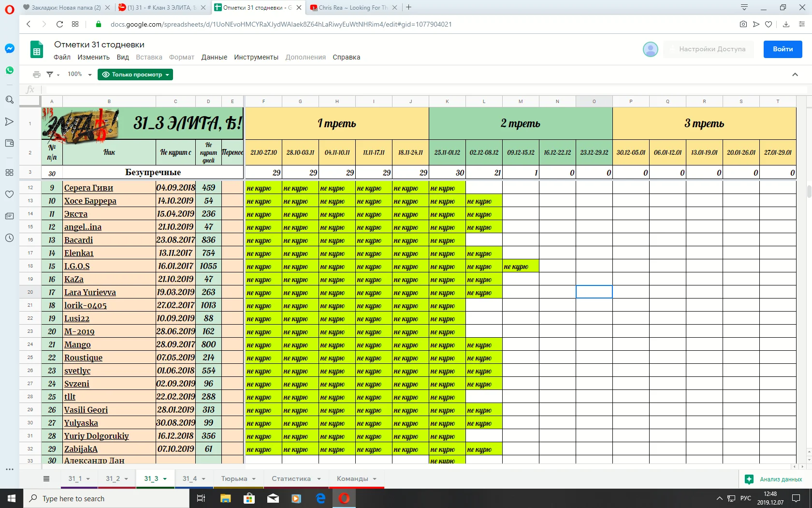This screenshot has width=812, height=508.
Task: Open the 'Только просмотр' mode dropdown
Action: coord(135,75)
